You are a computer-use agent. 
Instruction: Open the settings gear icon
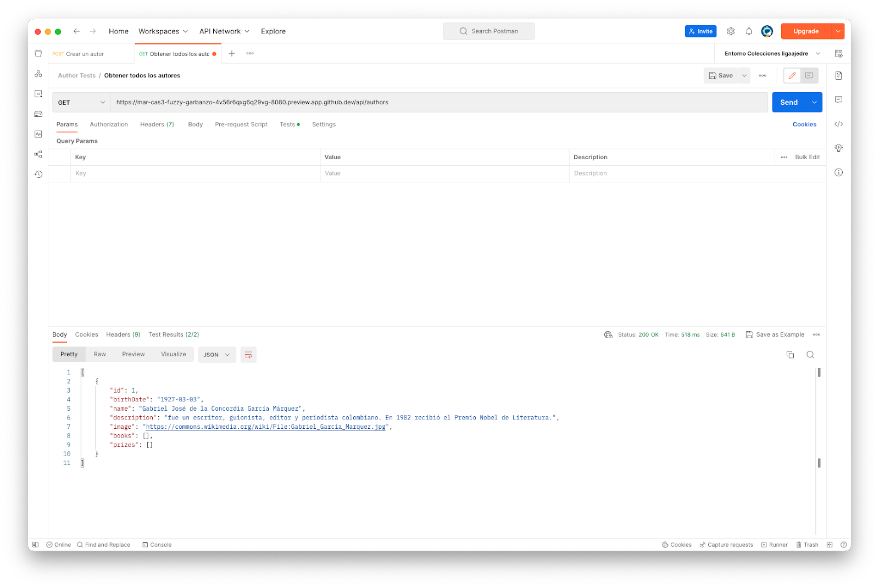point(731,31)
